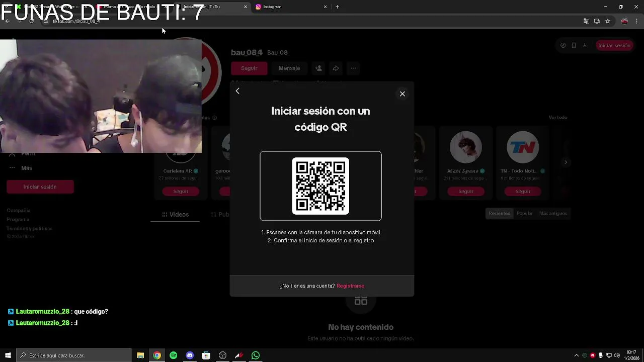644x362 pixels.
Task: Select the Recientes sort option
Action: 500,213
